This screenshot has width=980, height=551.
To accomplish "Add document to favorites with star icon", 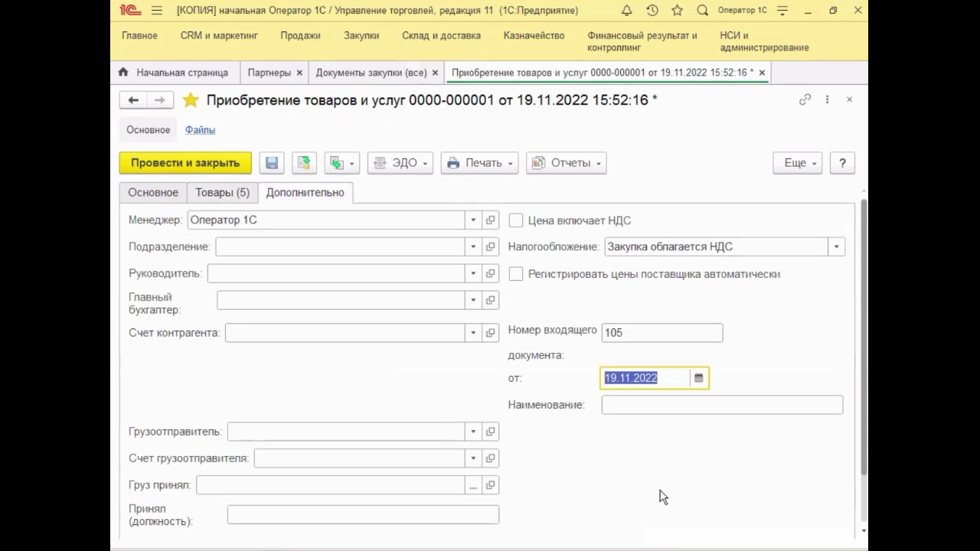I will (191, 100).
